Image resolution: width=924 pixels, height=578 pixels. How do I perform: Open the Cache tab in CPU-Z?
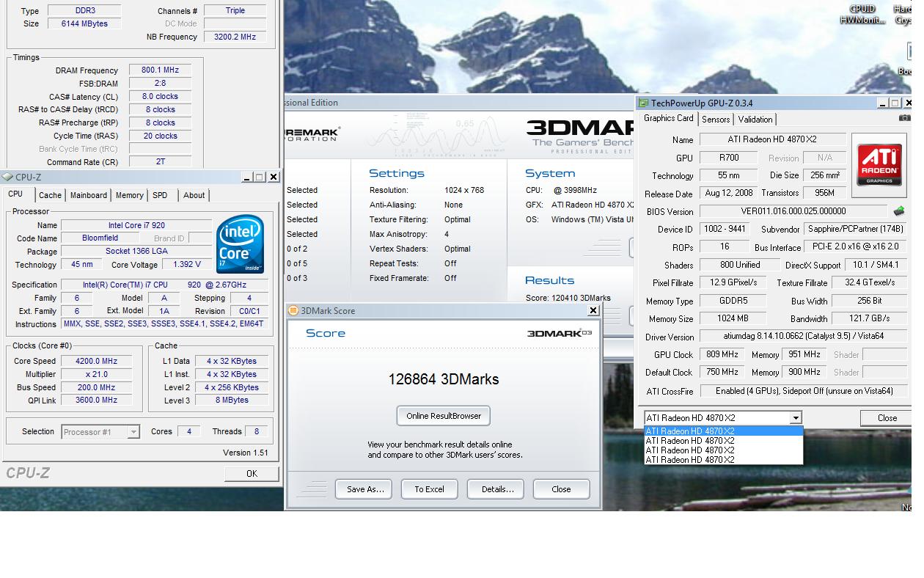[50, 195]
